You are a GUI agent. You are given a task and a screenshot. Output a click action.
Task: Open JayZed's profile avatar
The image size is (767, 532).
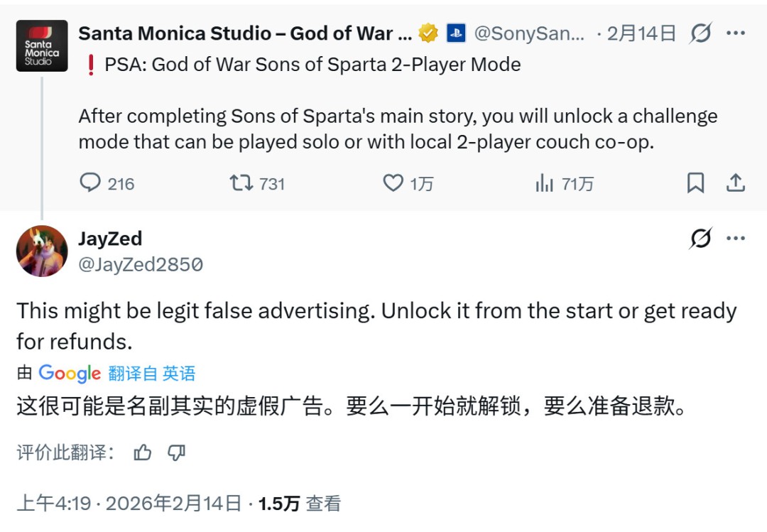(41, 251)
